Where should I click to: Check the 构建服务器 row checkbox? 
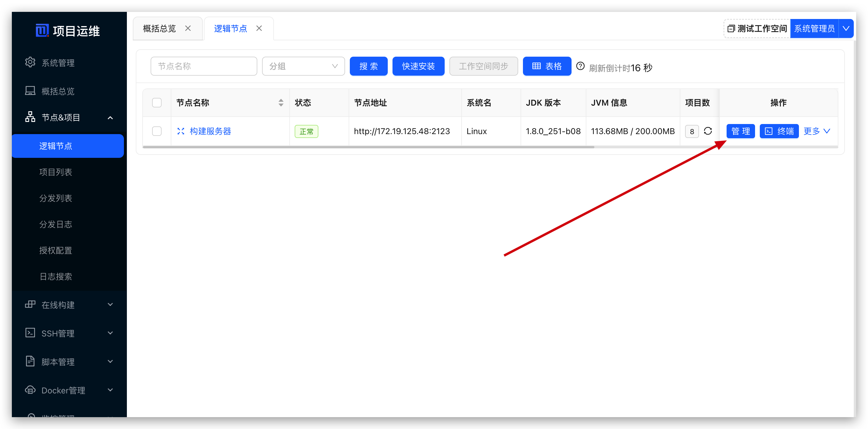pyautogui.click(x=157, y=131)
